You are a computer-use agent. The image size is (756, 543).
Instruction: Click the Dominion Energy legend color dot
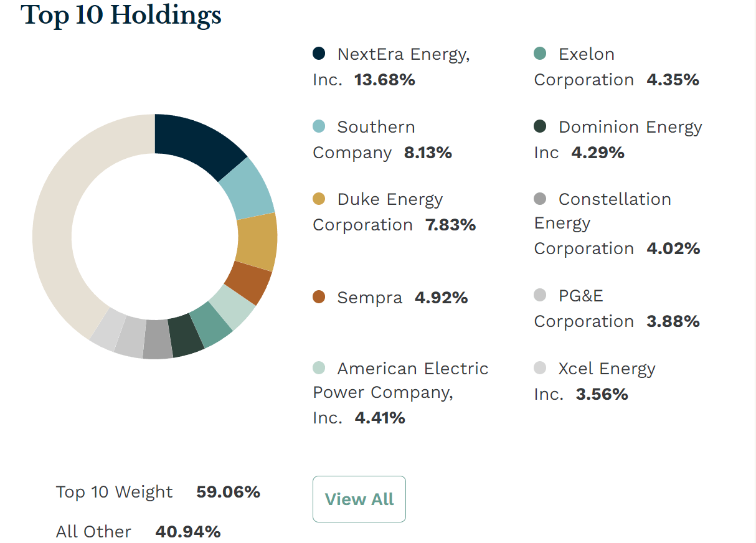[x=540, y=126]
